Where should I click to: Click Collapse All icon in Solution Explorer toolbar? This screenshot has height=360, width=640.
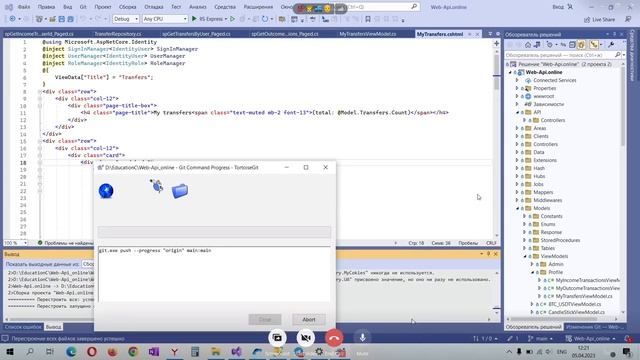pyautogui.click(x=572, y=45)
